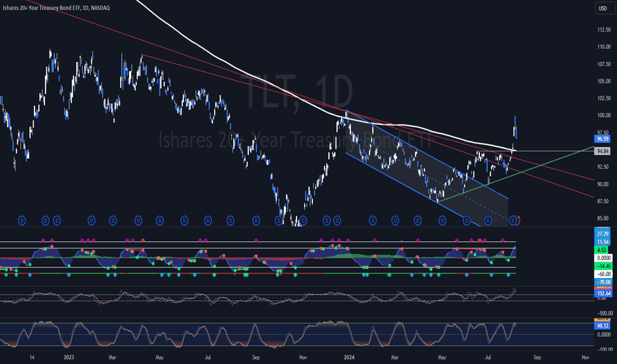Click the white -60.00 level label

point(602,274)
